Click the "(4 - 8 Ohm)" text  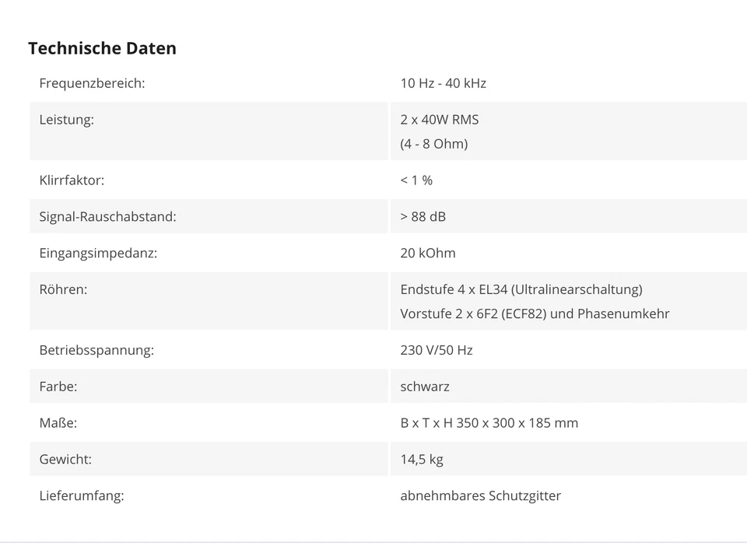pyautogui.click(x=434, y=144)
